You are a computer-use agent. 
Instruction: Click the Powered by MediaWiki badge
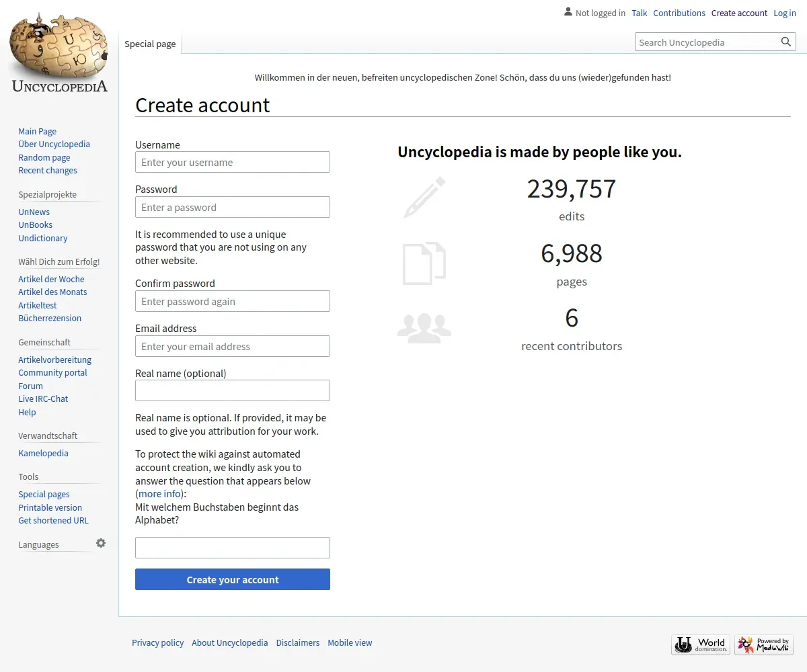[764, 645]
